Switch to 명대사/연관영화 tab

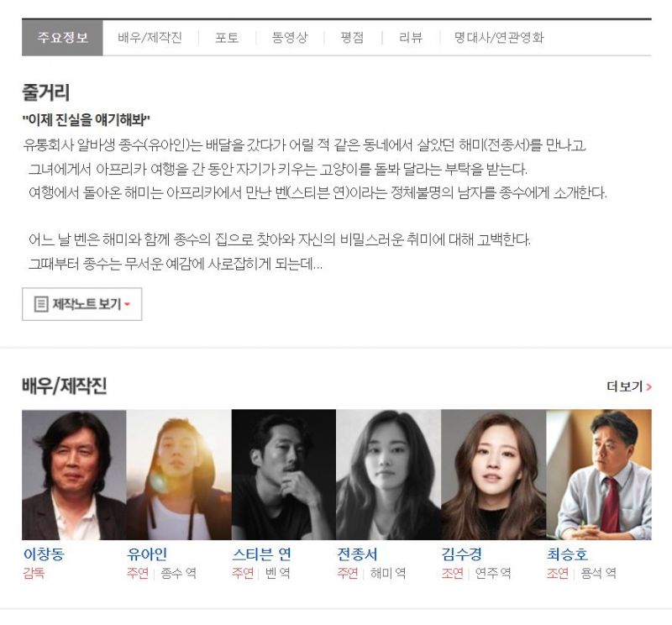click(x=499, y=38)
